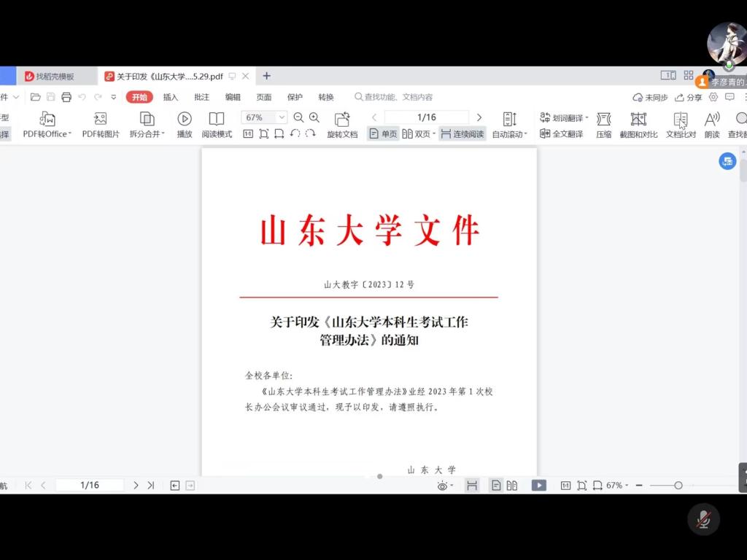Viewport: 747px width, 560px height.
Task: Click the 朗读 read-aloud icon
Action: [x=712, y=119]
